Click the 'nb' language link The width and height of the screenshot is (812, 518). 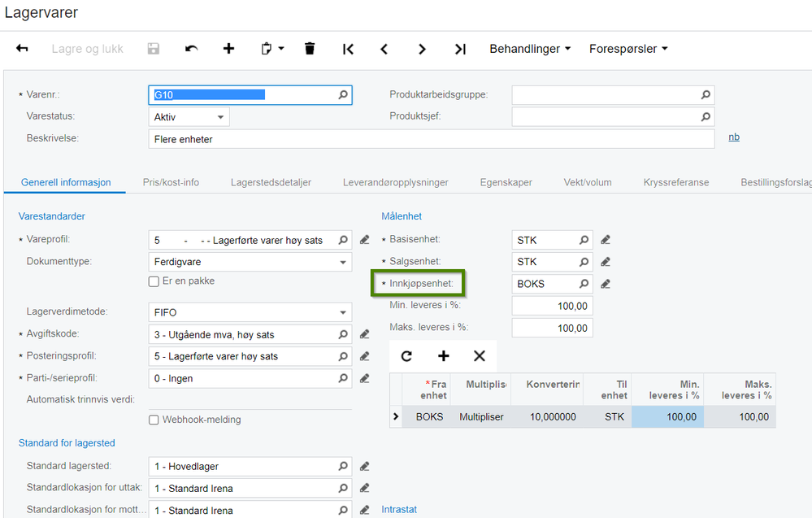click(734, 137)
